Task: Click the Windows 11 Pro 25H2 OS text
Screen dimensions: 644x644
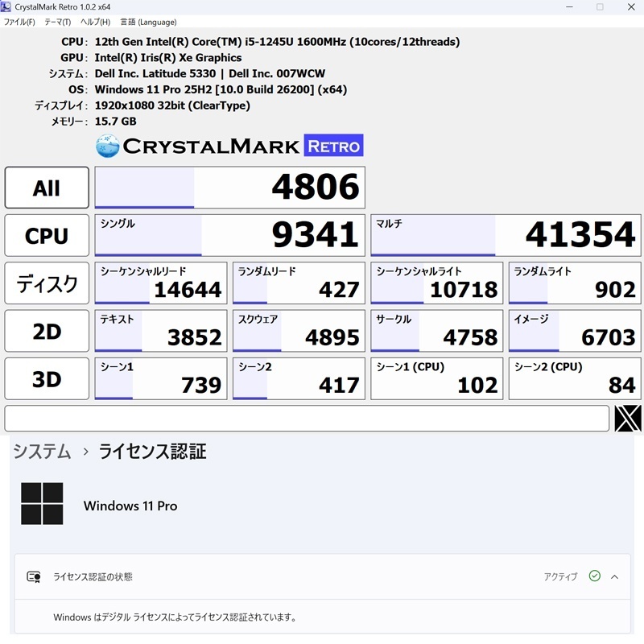Action: pyautogui.click(x=221, y=89)
